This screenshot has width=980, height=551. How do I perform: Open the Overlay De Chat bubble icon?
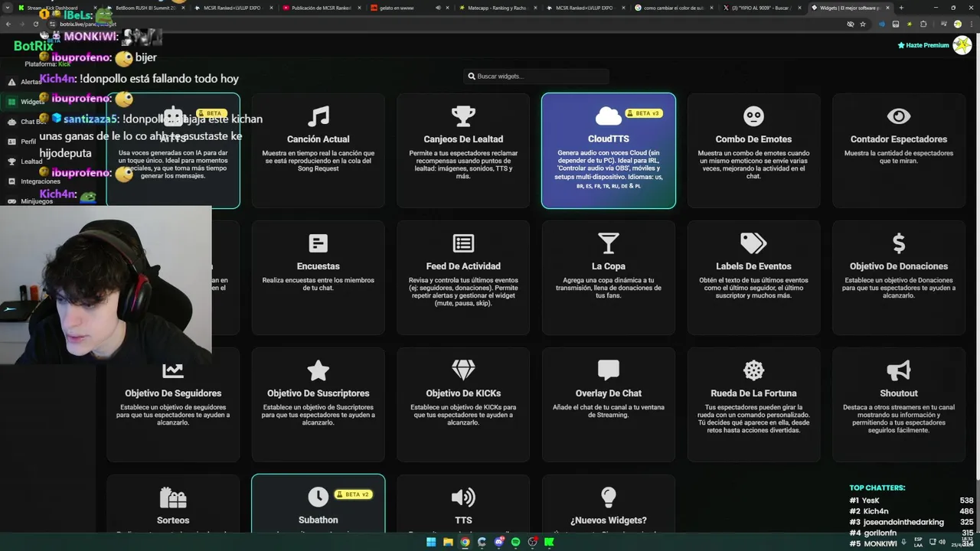[x=609, y=370]
